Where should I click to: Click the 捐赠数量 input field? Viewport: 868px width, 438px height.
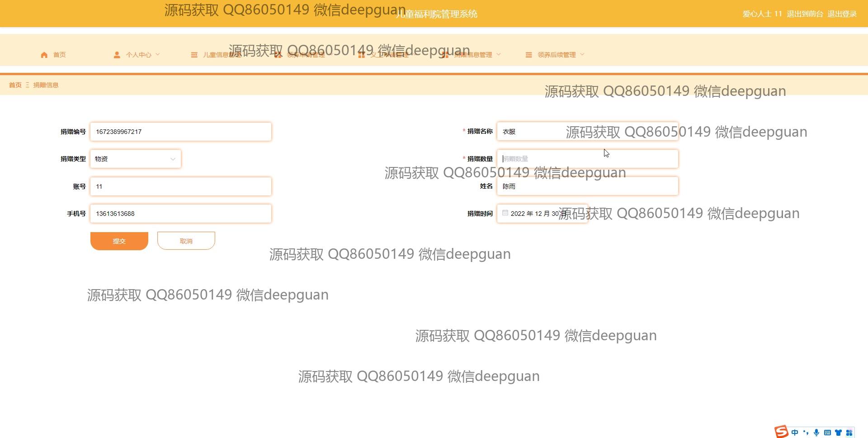[588, 159]
